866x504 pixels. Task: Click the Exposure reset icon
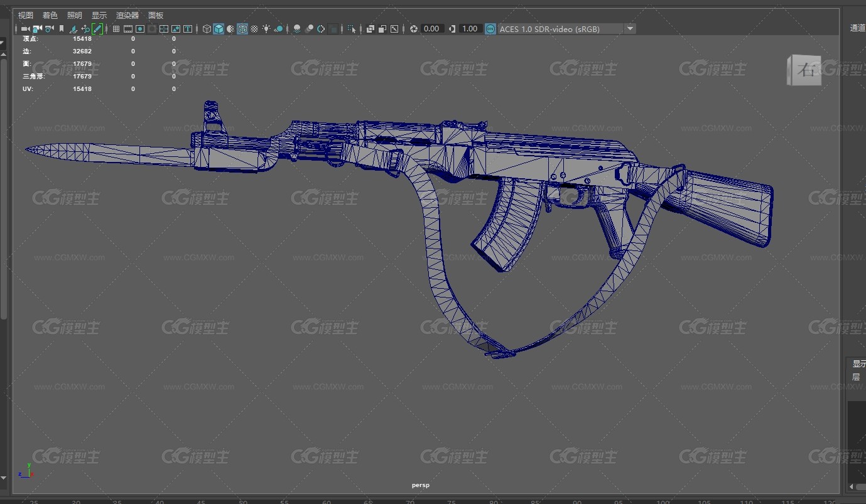tap(413, 29)
